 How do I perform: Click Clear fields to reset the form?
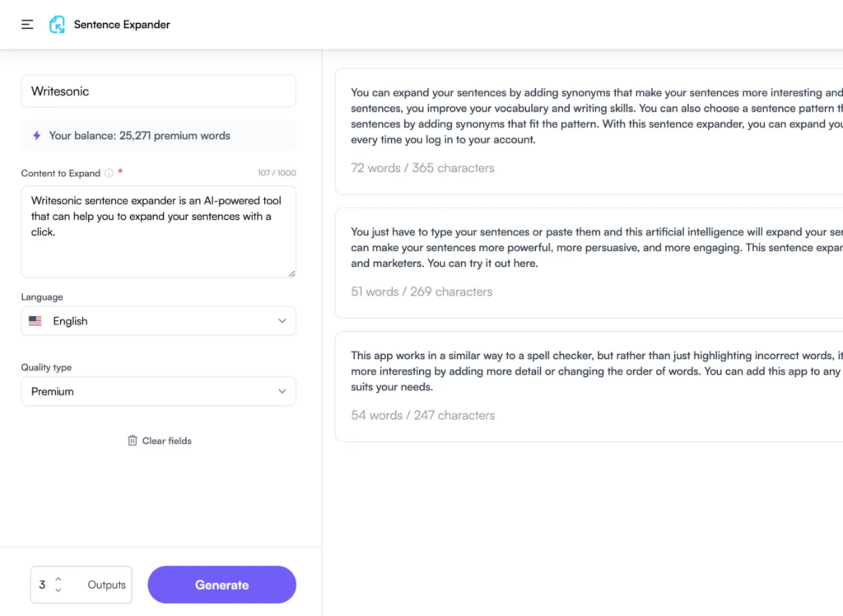click(x=166, y=441)
